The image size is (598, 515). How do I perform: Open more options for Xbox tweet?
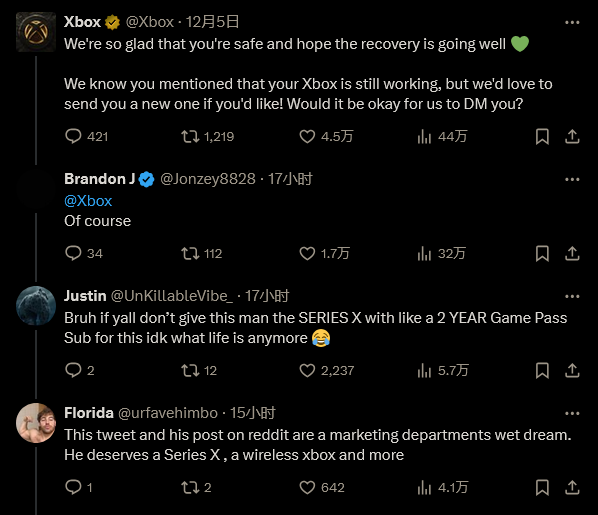(572, 23)
